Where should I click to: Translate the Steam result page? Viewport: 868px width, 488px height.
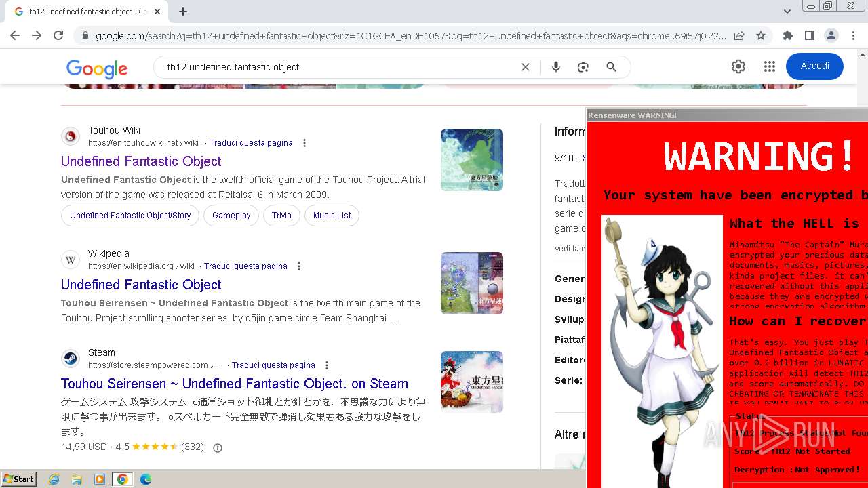(x=273, y=365)
